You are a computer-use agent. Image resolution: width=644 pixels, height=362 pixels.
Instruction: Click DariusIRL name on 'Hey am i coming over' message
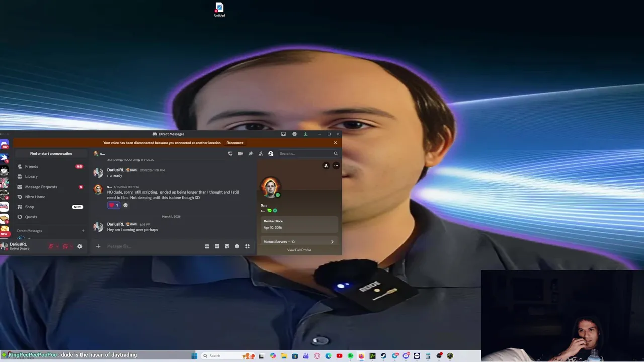click(x=115, y=224)
